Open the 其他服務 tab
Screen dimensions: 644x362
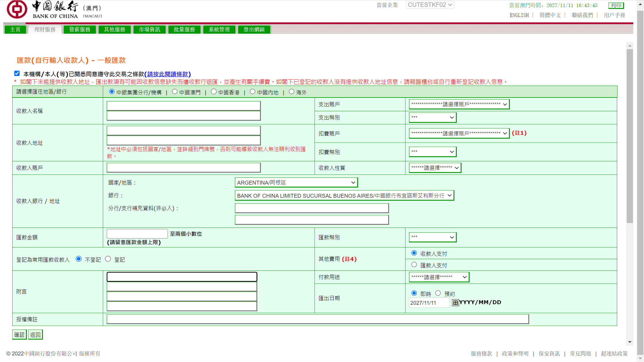point(115,30)
